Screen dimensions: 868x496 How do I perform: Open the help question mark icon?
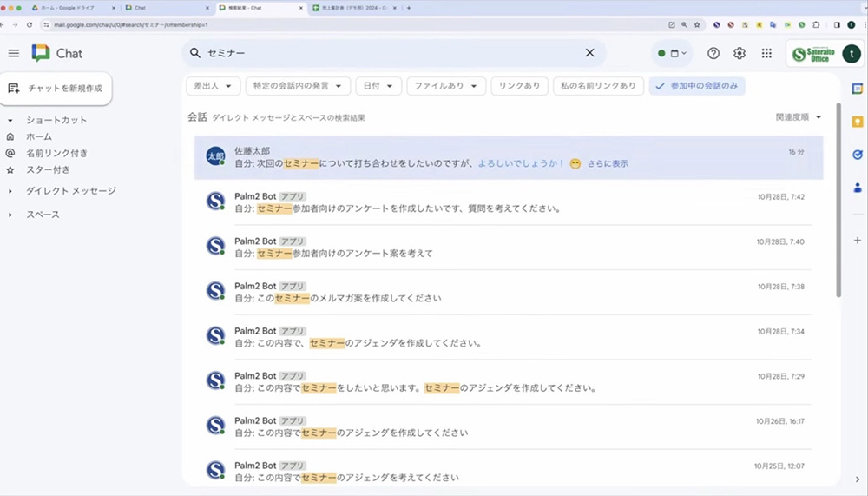point(713,53)
